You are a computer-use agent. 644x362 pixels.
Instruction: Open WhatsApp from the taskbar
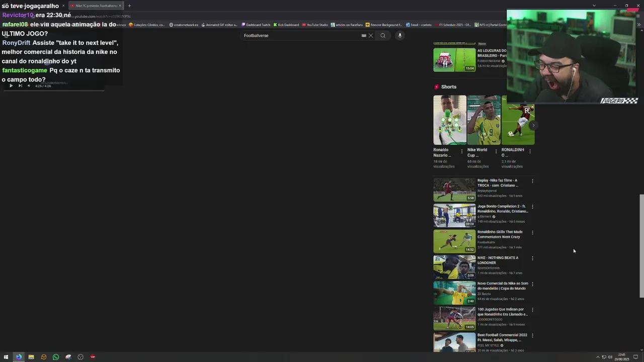(56, 357)
